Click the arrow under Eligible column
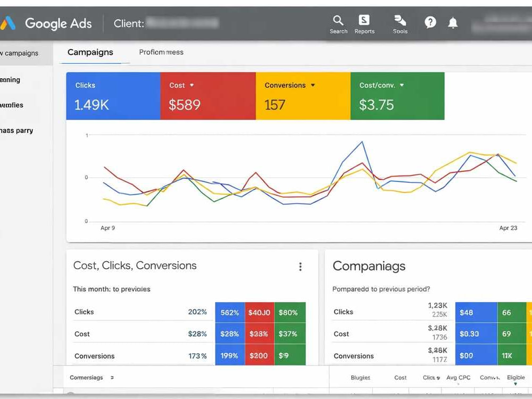This screenshot has width=532, height=399. point(516,384)
